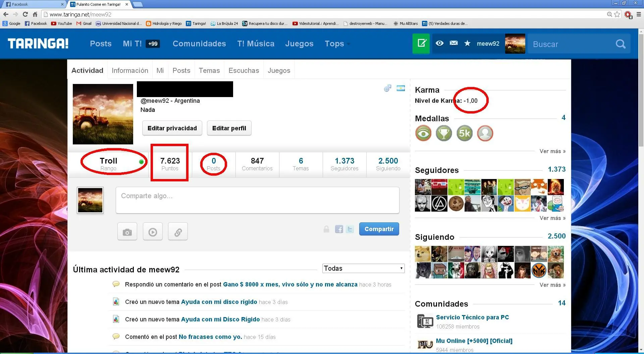
Task: Click the 847 Comentarios stat
Action: [x=257, y=164]
